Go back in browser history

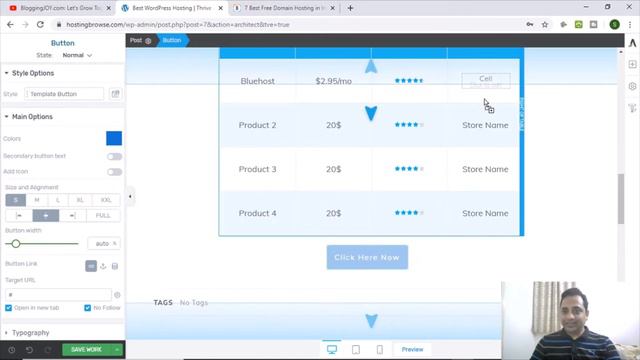pos(10,24)
